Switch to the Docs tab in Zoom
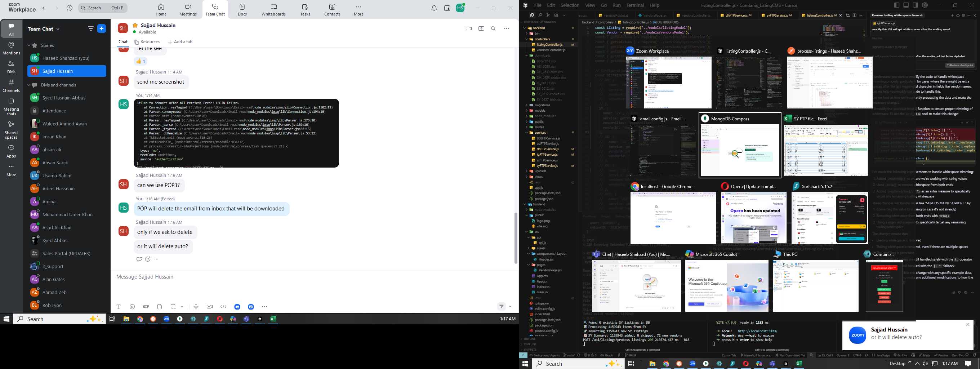Image resolution: width=980 pixels, height=369 pixels. click(242, 10)
